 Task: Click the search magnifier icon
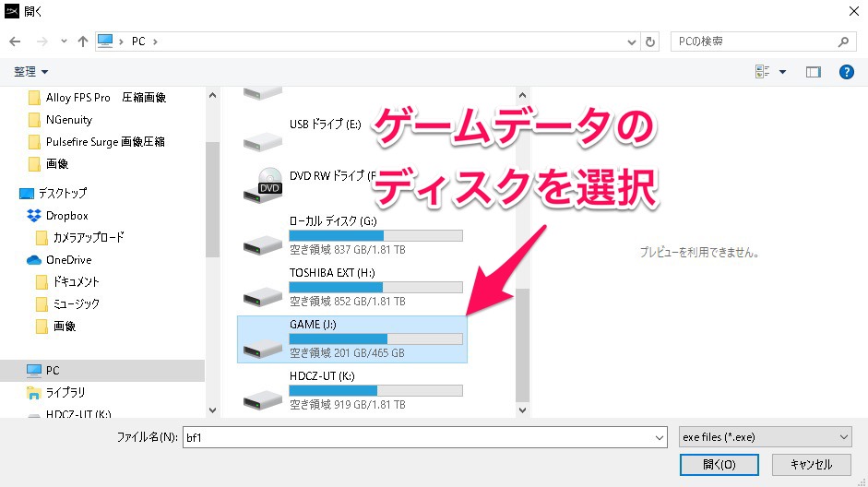[x=843, y=42]
